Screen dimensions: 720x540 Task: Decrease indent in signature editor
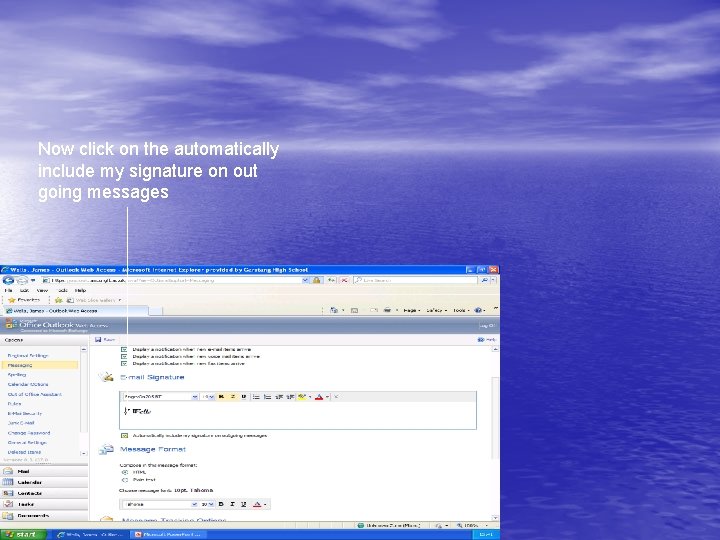point(279,397)
